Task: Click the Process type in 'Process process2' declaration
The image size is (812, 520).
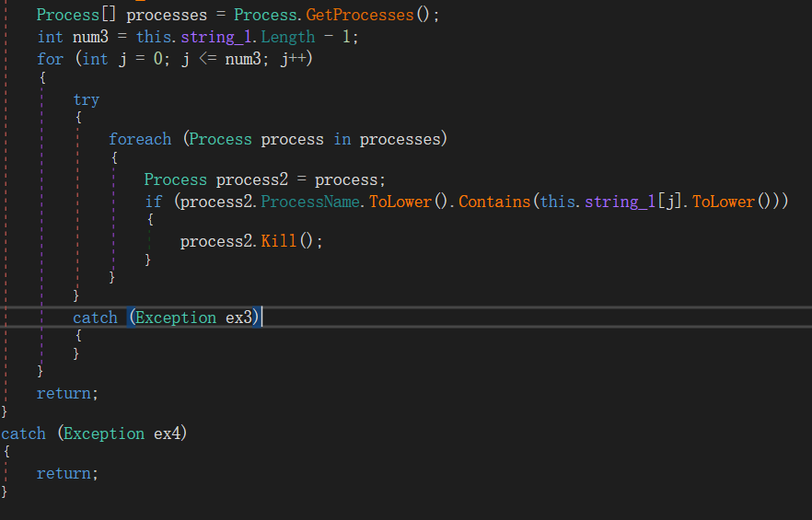Action: [x=175, y=179]
